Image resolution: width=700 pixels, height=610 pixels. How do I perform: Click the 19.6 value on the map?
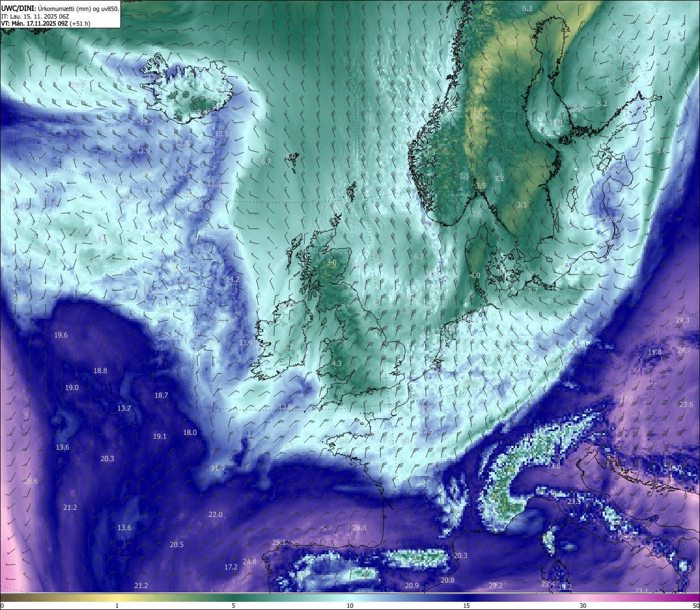click(x=61, y=335)
